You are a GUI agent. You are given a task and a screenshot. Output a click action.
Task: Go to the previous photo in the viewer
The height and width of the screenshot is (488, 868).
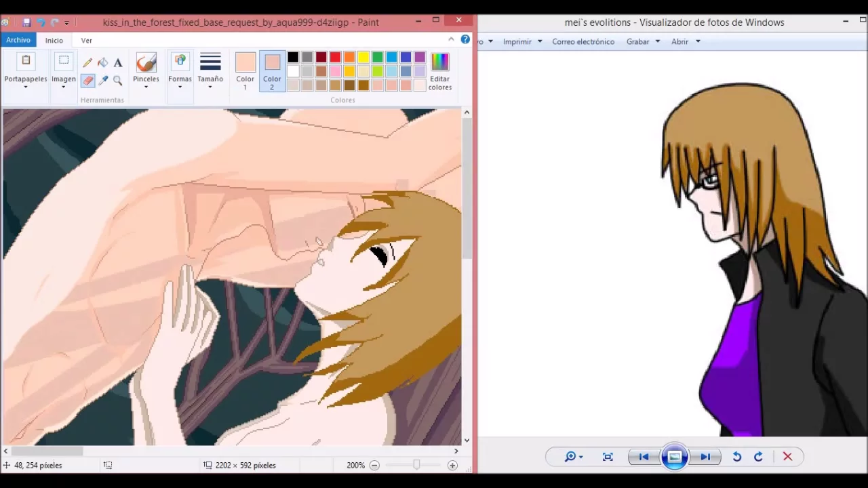(x=644, y=457)
